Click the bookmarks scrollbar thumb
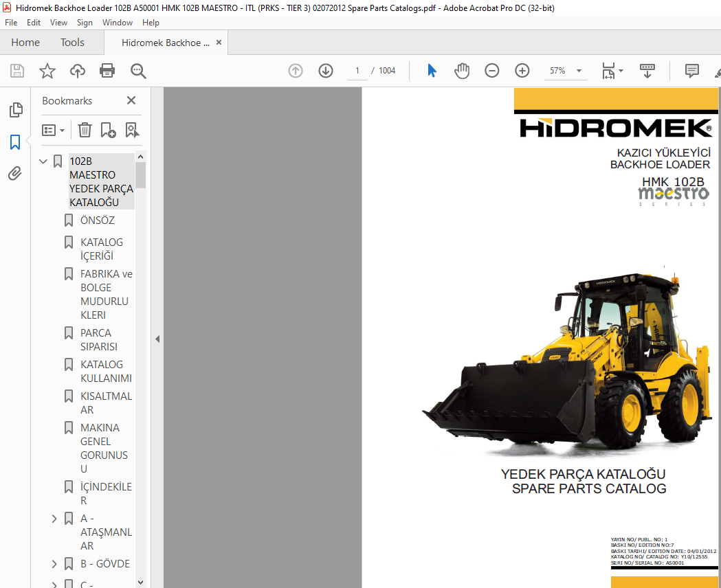Image resolution: width=721 pixels, height=588 pixels. [141, 175]
